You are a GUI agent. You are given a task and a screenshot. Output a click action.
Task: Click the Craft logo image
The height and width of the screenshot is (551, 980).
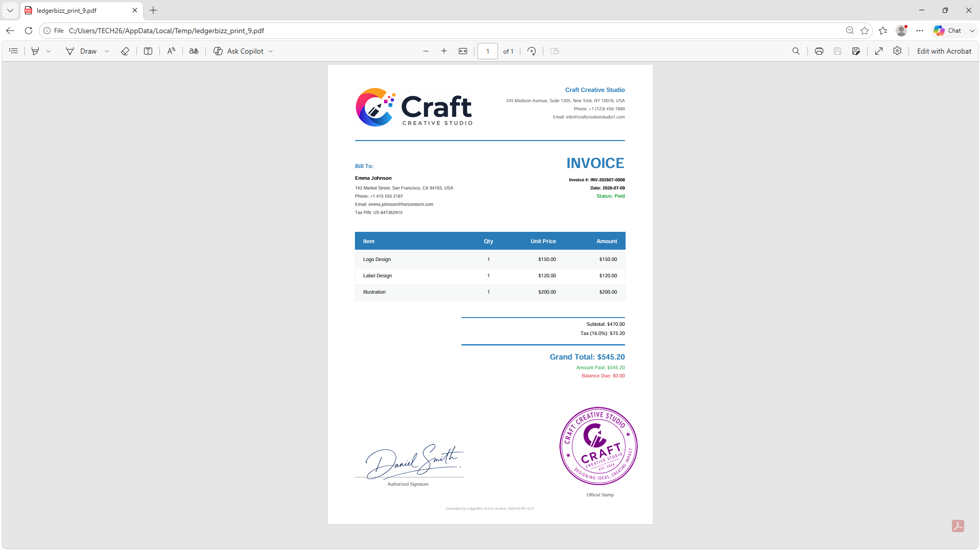414,107
